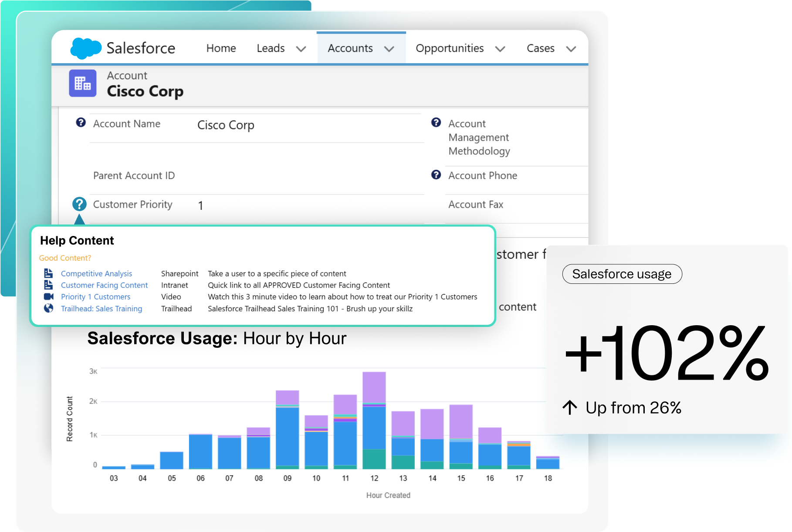This screenshot has width=792, height=532.
Task: Go to the Opportunities tab
Action: (450, 48)
